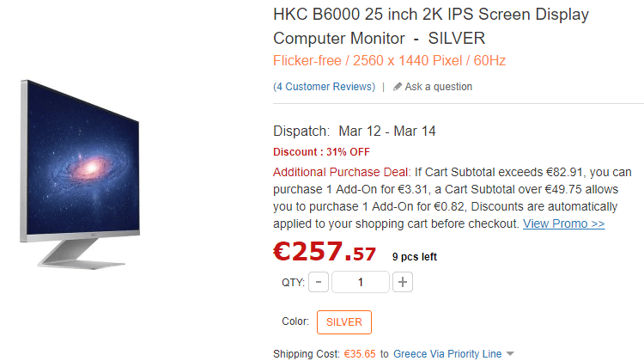Expand the shipping method dropdown arrow
644x361 pixels.
(x=510, y=353)
